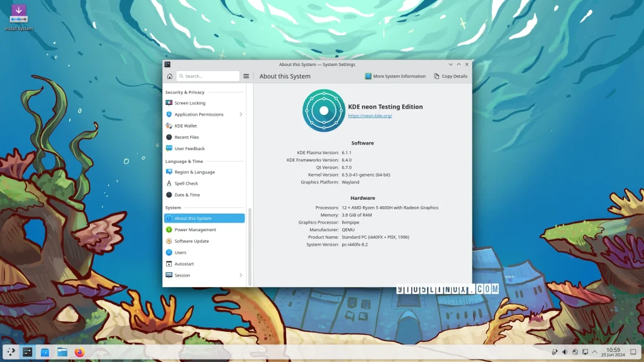Show hidden system tray icons arrow

(x=594, y=352)
